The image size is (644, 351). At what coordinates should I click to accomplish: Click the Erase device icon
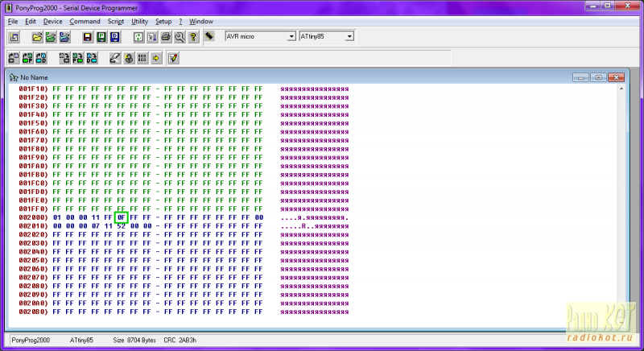point(115,58)
